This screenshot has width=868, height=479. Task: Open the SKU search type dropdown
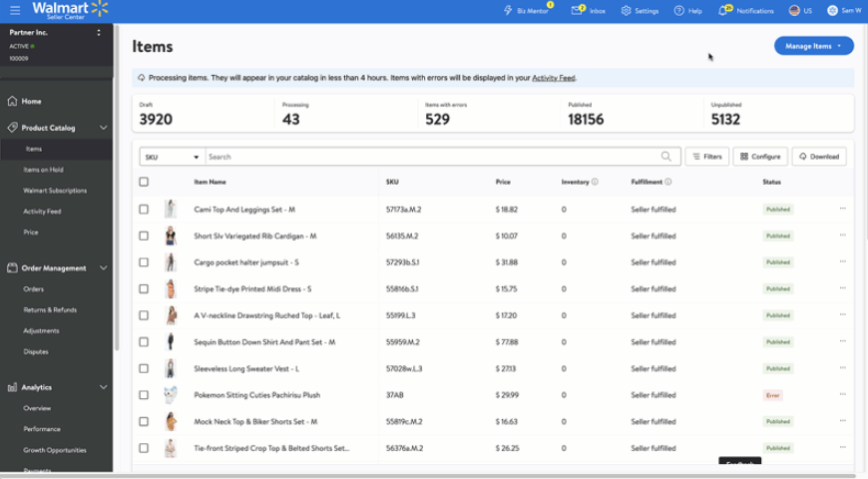[173, 157]
